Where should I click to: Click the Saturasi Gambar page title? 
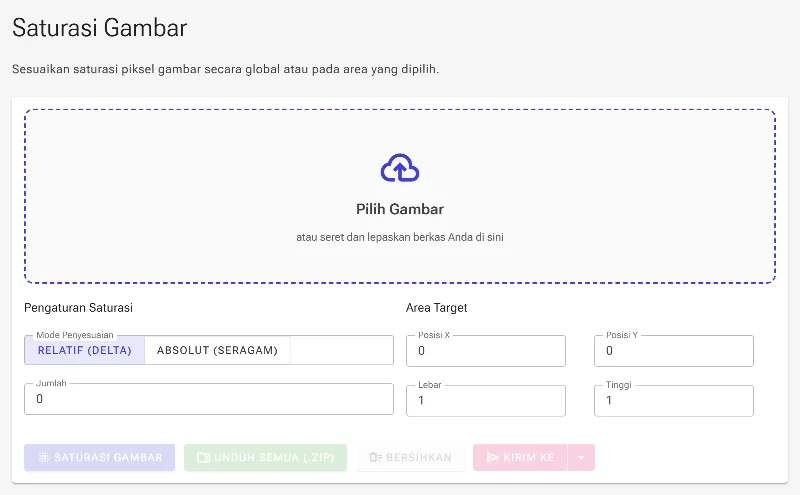click(x=100, y=28)
